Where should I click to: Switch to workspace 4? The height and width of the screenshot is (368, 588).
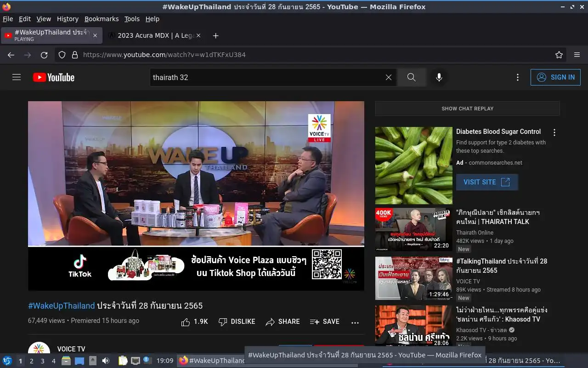click(53, 361)
